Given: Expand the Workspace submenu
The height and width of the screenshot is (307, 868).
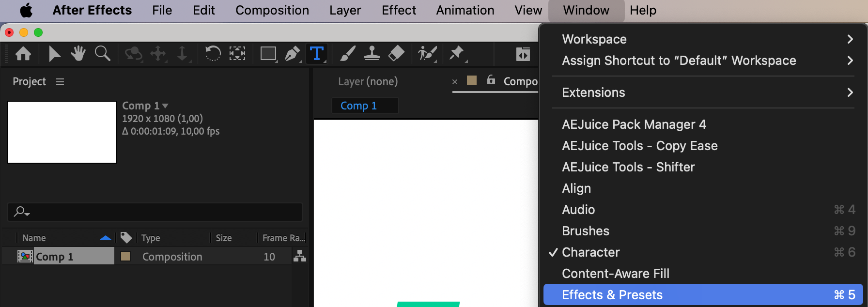Looking at the screenshot, I should tap(703, 39).
